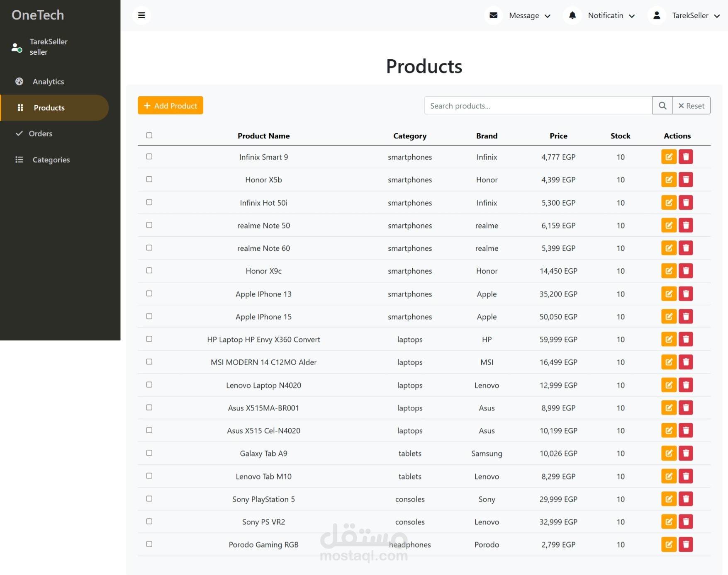The height and width of the screenshot is (575, 728).
Task: Click the TarekSeller seller profile in sidebar
Action: 39,47
